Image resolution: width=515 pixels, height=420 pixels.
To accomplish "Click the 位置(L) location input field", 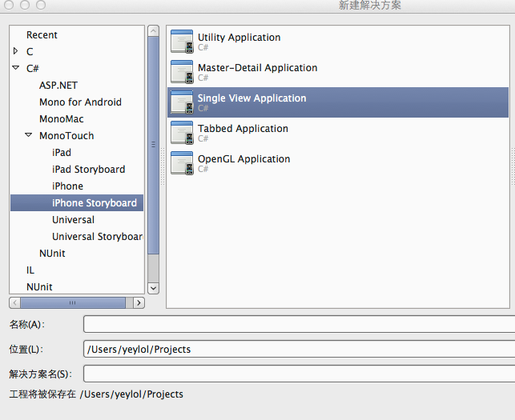I will coord(300,349).
